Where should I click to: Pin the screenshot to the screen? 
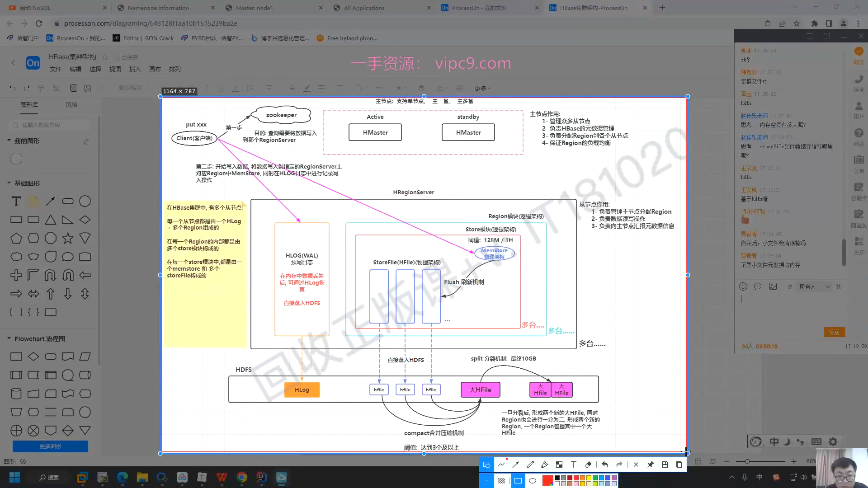[651, 465]
